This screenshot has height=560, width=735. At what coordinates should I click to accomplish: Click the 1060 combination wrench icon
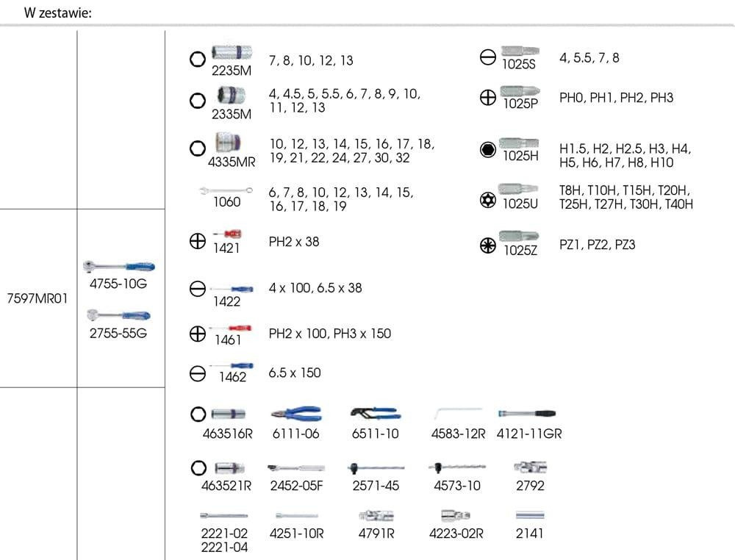click(x=226, y=190)
